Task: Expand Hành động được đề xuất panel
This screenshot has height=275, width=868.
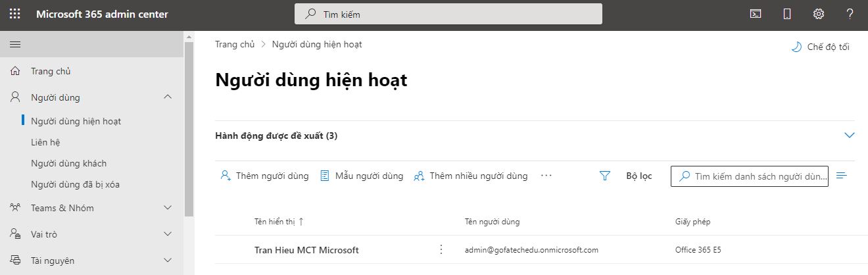Action: point(849,136)
